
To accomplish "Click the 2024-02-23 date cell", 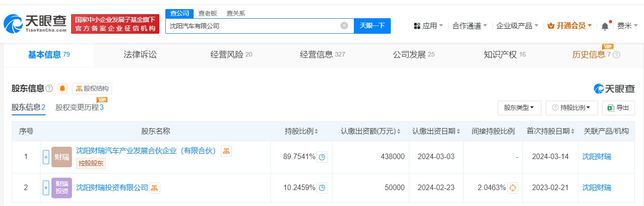I will (x=436, y=187).
